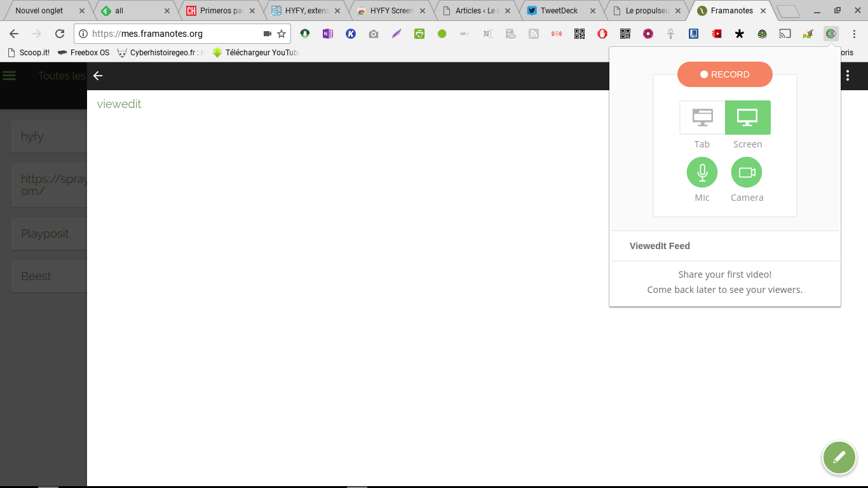Click the blue book extension icon
The width and height of the screenshot is (868, 488).
point(694,34)
